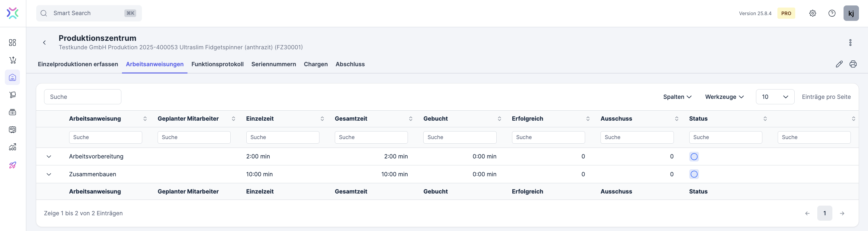Switch to the Funktionsprotokoll tab
The image size is (868, 231).
point(217,64)
